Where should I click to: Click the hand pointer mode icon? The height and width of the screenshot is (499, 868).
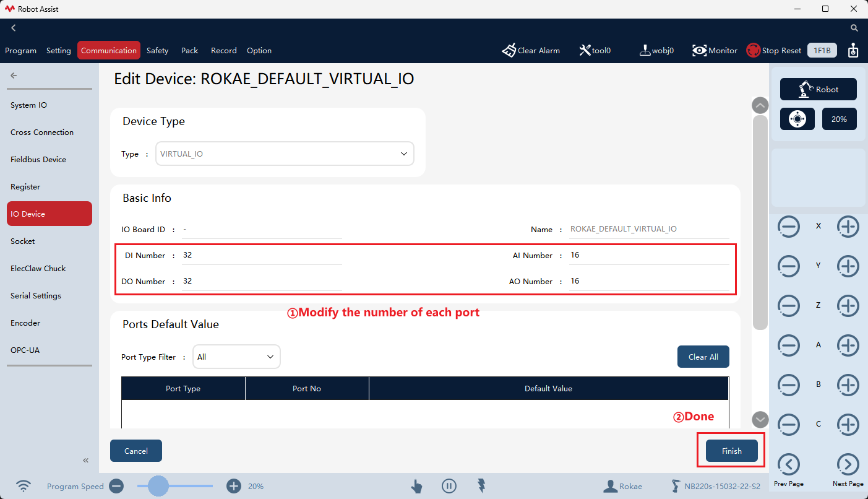tap(416, 486)
